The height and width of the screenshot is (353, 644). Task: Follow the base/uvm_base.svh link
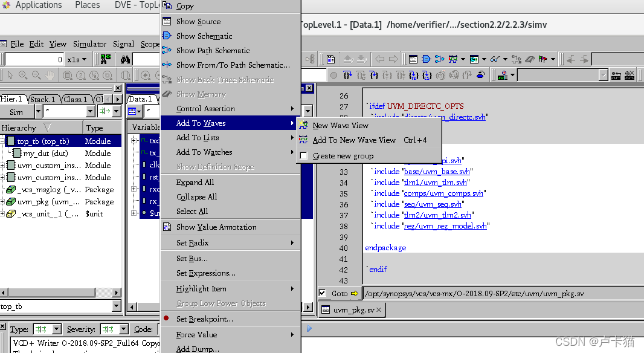[437, 172]
